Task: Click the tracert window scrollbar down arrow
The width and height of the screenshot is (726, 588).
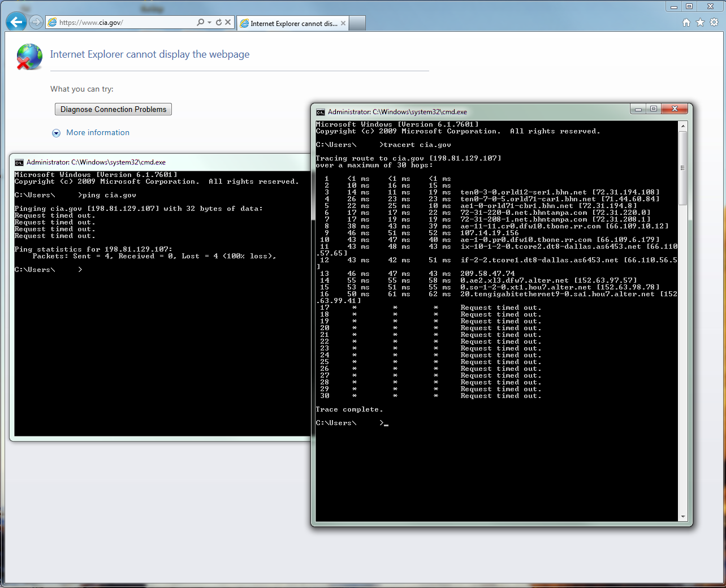Action: click(683, 517)
